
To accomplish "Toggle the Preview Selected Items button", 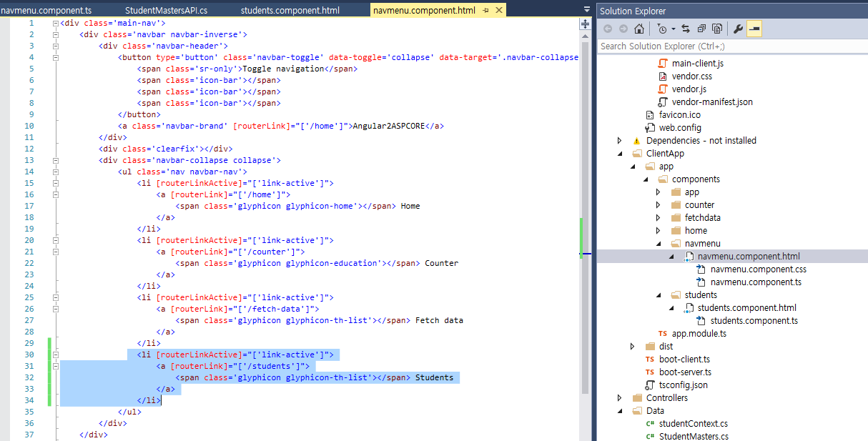I will (754, 29).
